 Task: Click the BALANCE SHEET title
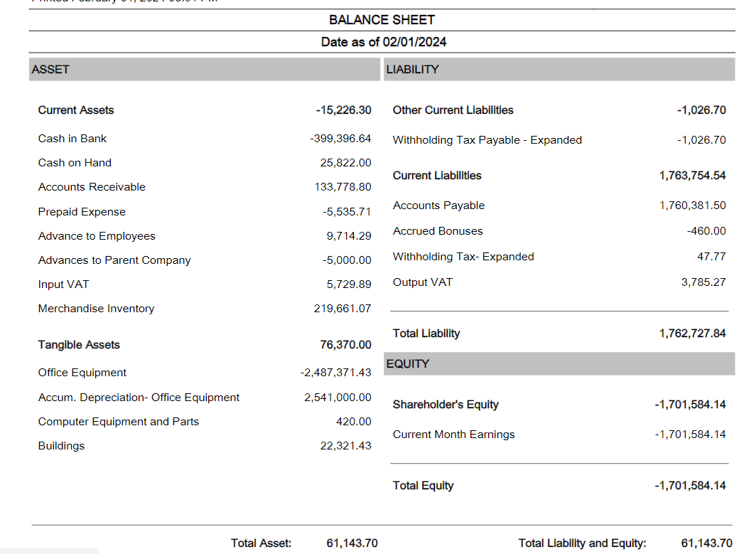pos(382,20)
